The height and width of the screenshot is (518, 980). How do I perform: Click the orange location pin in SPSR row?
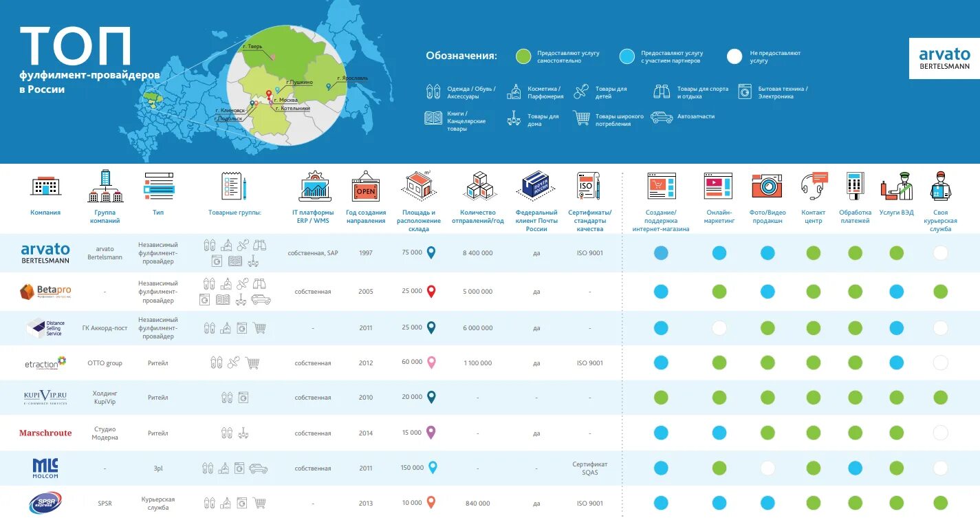(x=431, y=502)
